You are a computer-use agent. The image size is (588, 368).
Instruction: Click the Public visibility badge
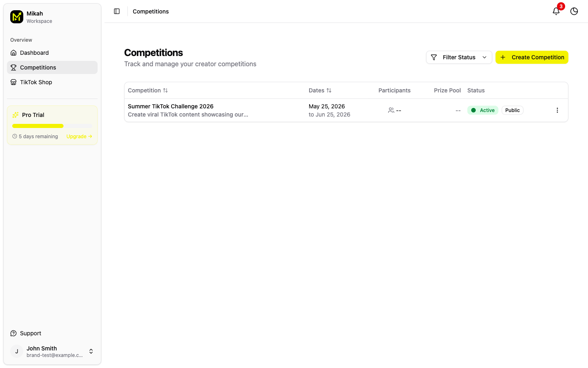[x=512, y=110]
